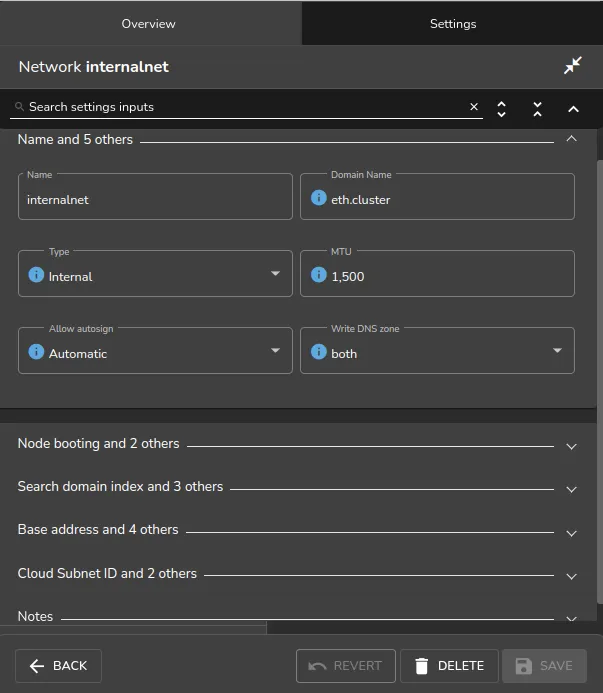The width and height of the screenshot is (603, 693).
Task: Click the search magnifier icon
Action: point(19,107)
